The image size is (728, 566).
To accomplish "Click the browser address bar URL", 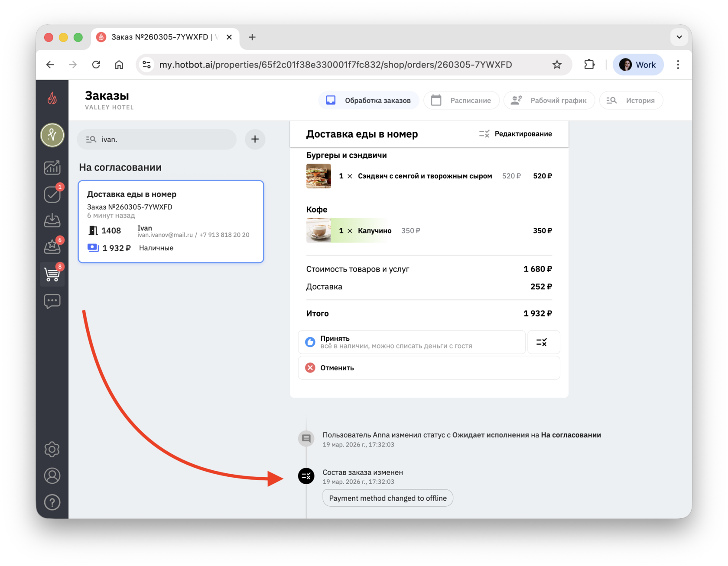I will [335, 65].
